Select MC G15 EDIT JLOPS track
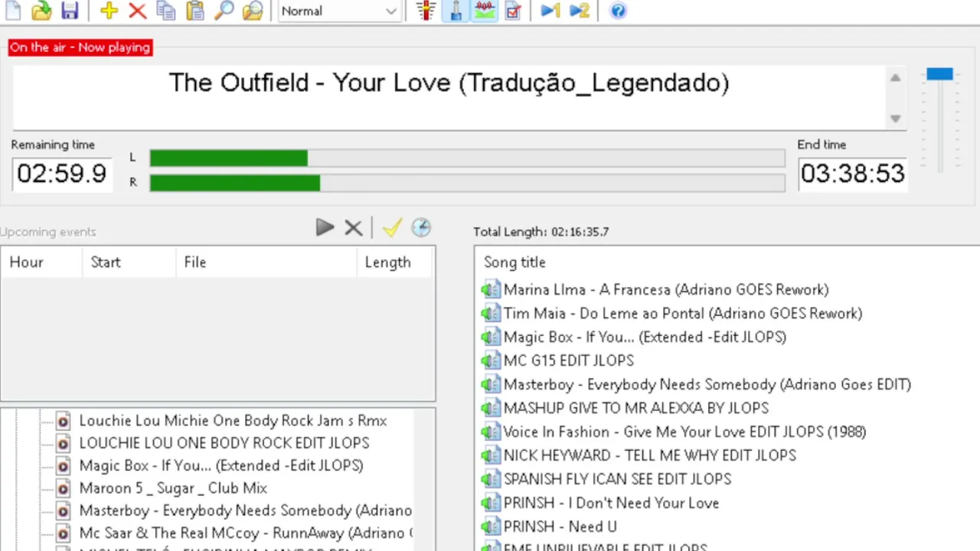Viewport: 980px width, 551px height. tap(569, 360)
